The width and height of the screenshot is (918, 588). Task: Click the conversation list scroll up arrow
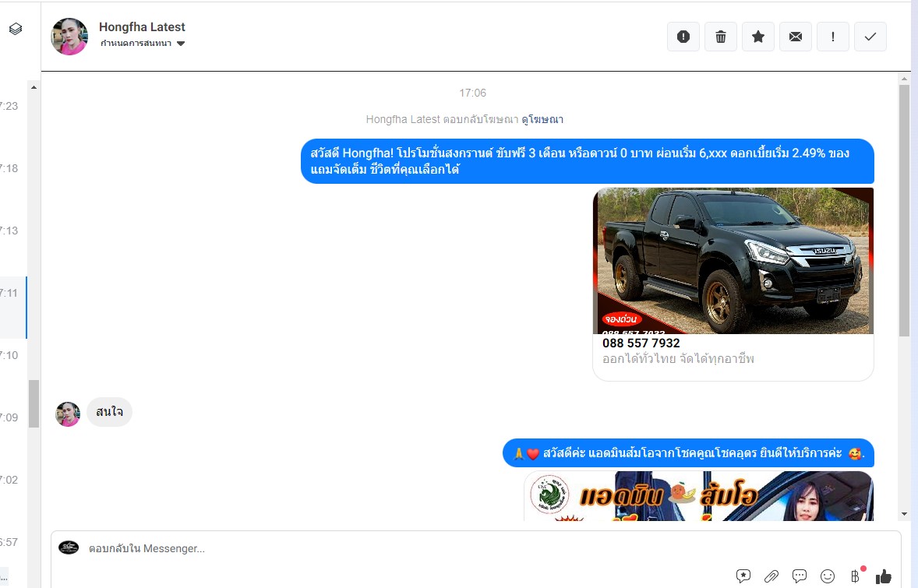[x=34, y=87]
